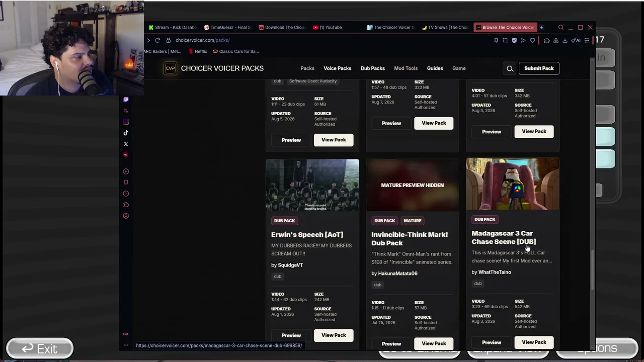This screenshot has height=362, width=644.
Task: Open the Guides nav item
Action: 435,68
